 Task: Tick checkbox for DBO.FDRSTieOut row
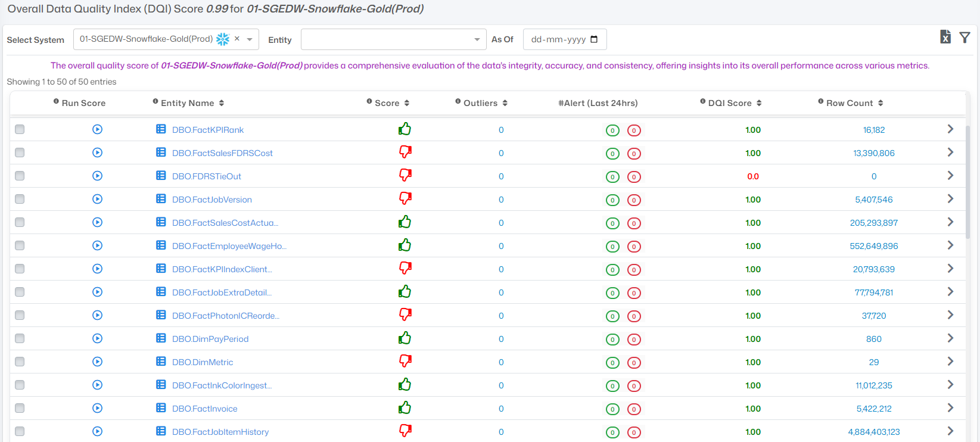click(20, 176)
